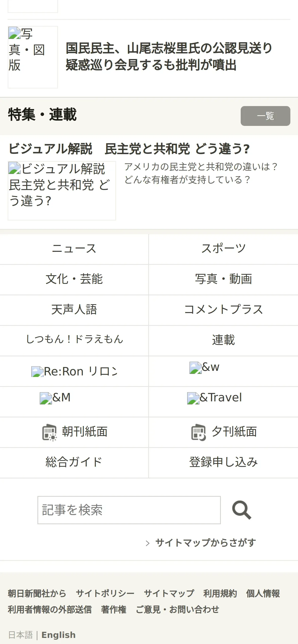298x644 pixels.
Task: Open the ビジュアル解説 feature thumbnail
Action: click(62, 191)
